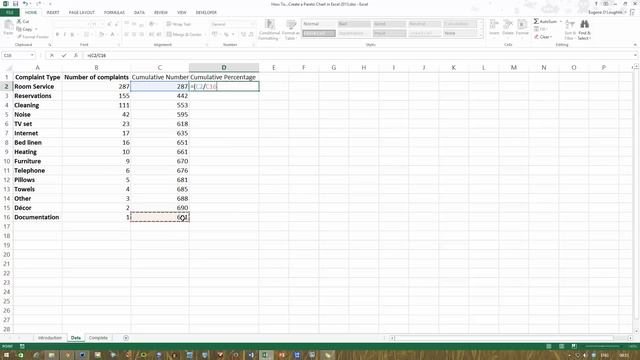Image resolution: width=640 pixels, height=360 pixels.
Task: Collapse the ribbon with arrow
Action: (635, 44)
